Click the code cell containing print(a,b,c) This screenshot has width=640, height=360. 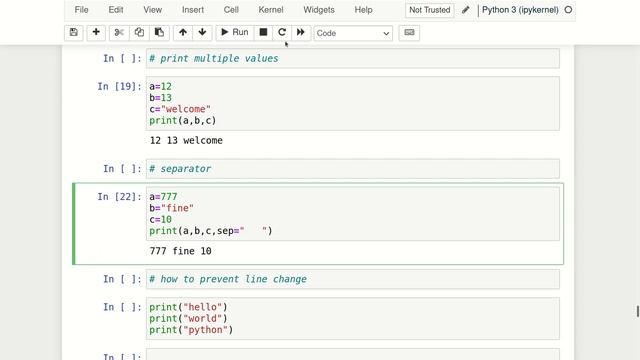pyautogui.click(x=353, y=104)
